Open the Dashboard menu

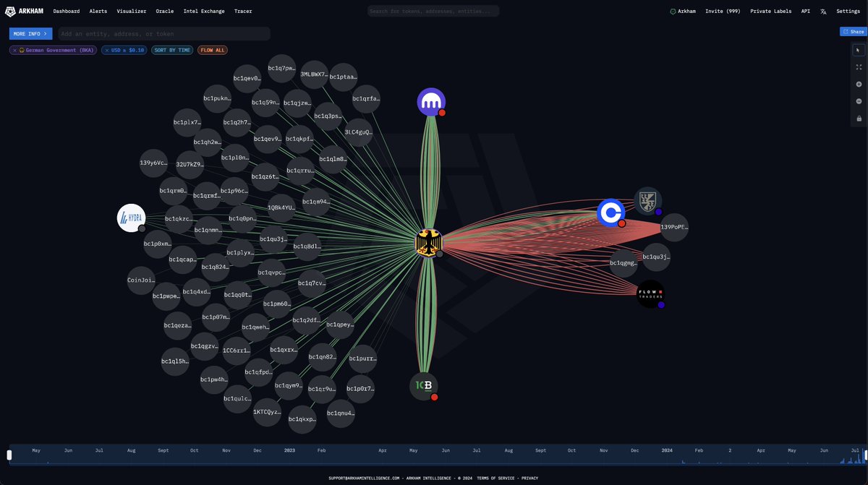(67, 12)
